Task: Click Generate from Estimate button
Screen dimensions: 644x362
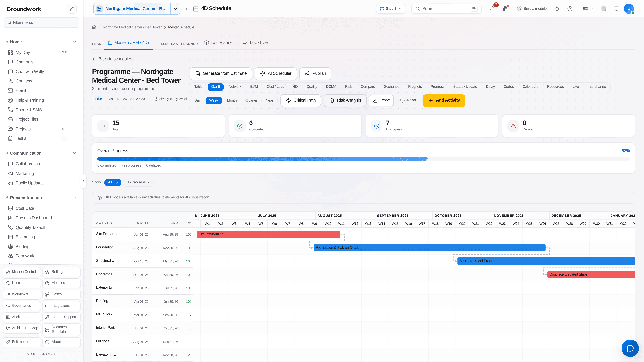Action: [x=221, y=74]
